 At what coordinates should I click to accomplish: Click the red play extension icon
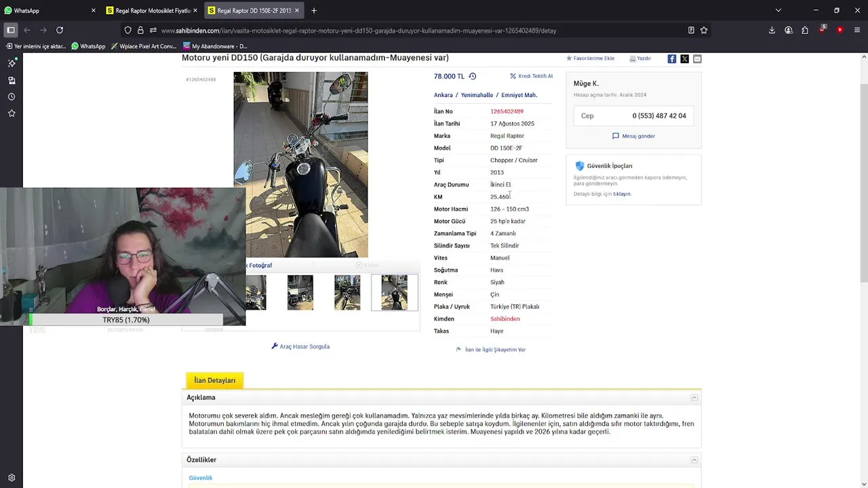(840, 30)
